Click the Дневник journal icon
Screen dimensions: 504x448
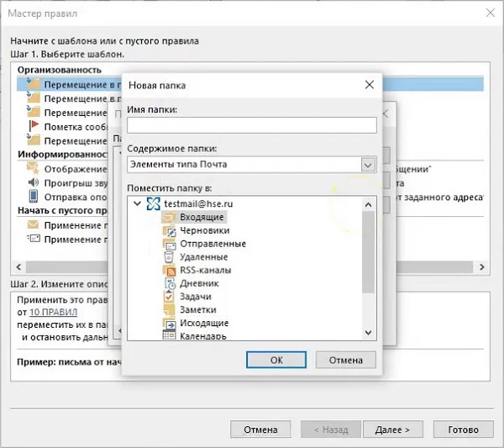click(x=168, y=284)
